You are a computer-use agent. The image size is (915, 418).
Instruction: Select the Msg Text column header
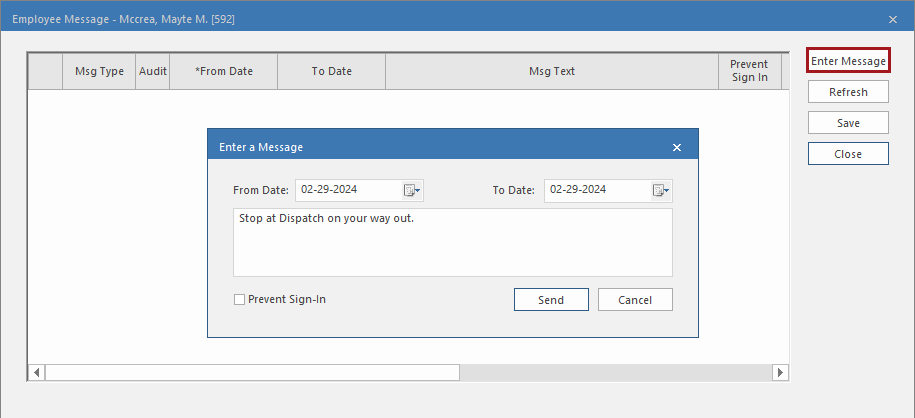click(x=552, y=71)
